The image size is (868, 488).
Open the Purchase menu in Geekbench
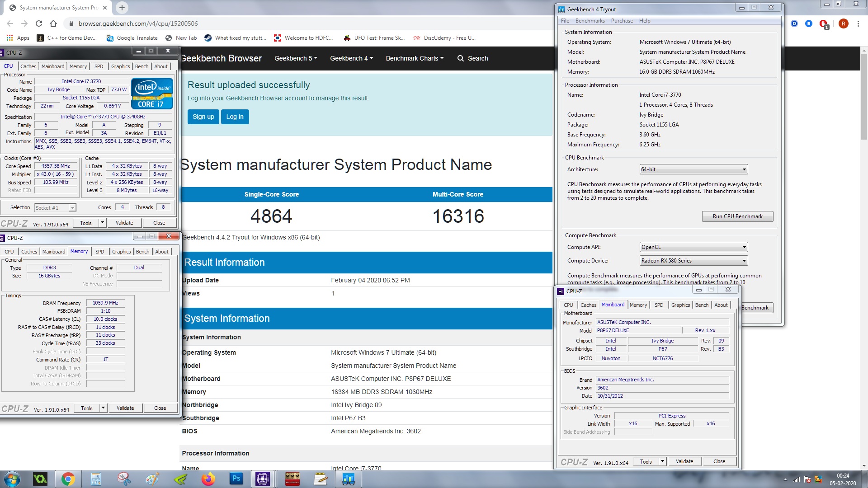622,21
